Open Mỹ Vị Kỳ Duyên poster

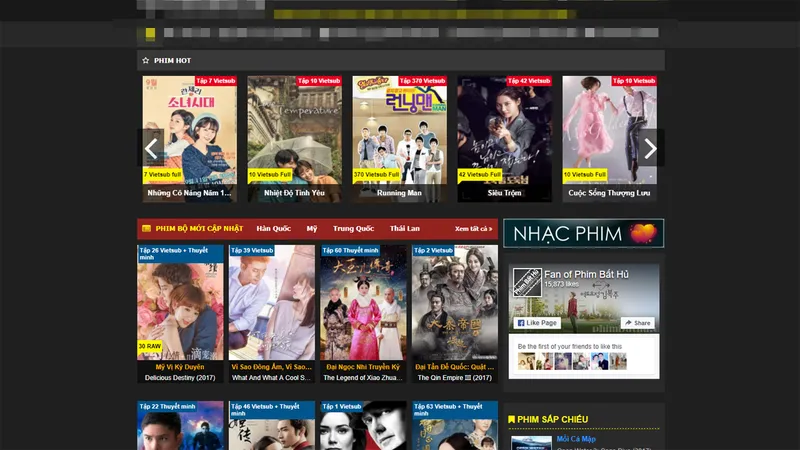click(180, 303)
